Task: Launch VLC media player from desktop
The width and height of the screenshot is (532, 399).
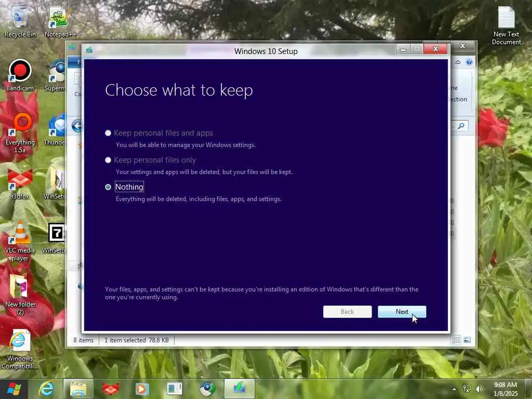Action: [20, 241]
